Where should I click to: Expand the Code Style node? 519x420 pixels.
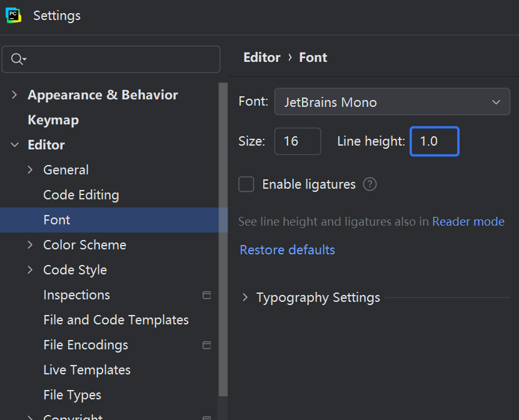tap(30, 270)
